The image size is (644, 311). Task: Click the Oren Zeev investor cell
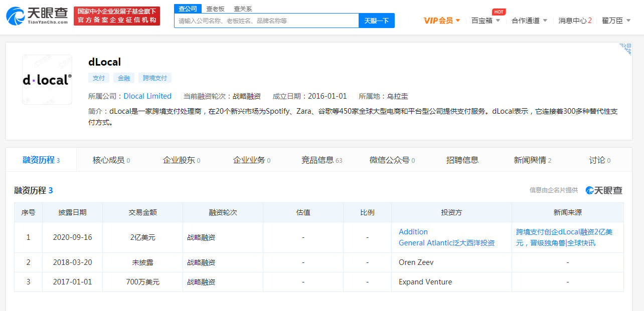click(451, 262)
